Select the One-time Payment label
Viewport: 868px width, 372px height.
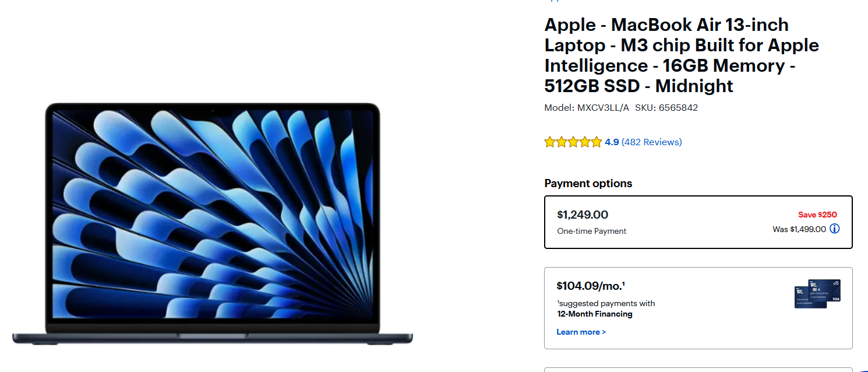click(591, 231)
